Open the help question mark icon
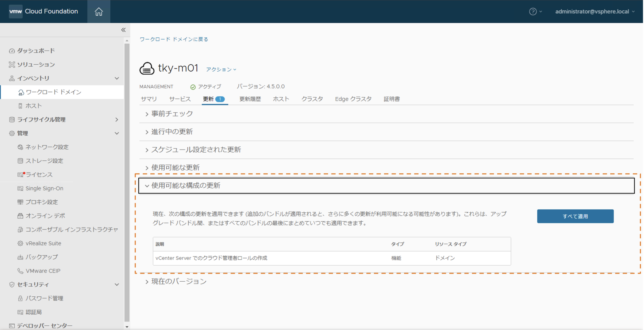Image resolution: width=644 pixels, height=330 pixels. [532, 12]
